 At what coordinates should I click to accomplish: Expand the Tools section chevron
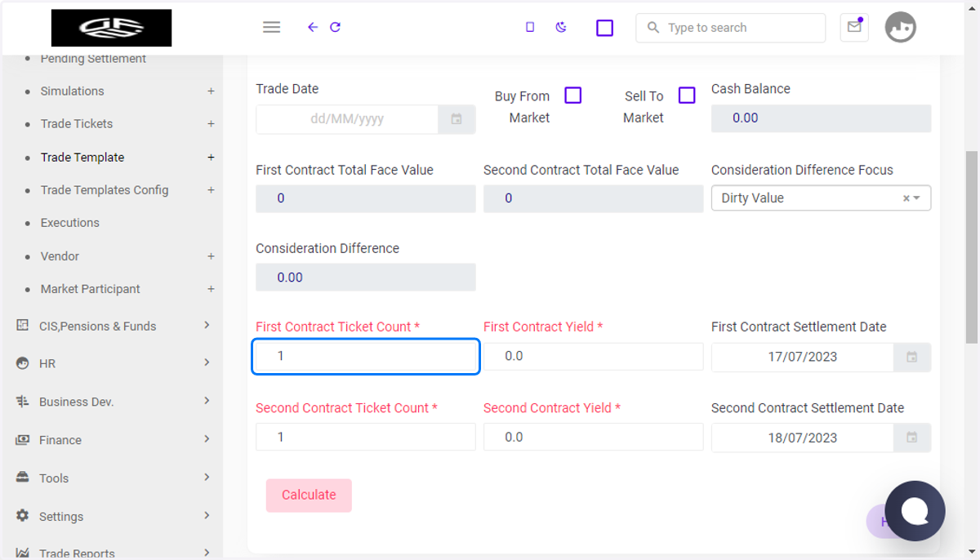point(207,477)
